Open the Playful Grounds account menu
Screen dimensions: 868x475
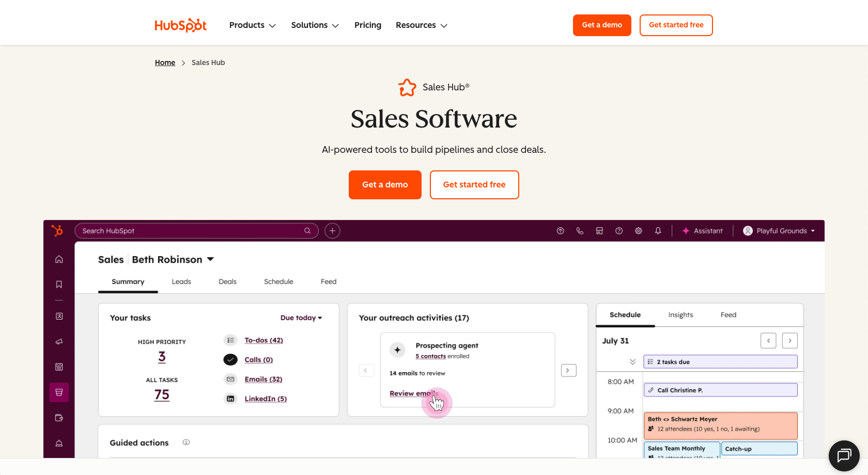click(x=779, y=231)
